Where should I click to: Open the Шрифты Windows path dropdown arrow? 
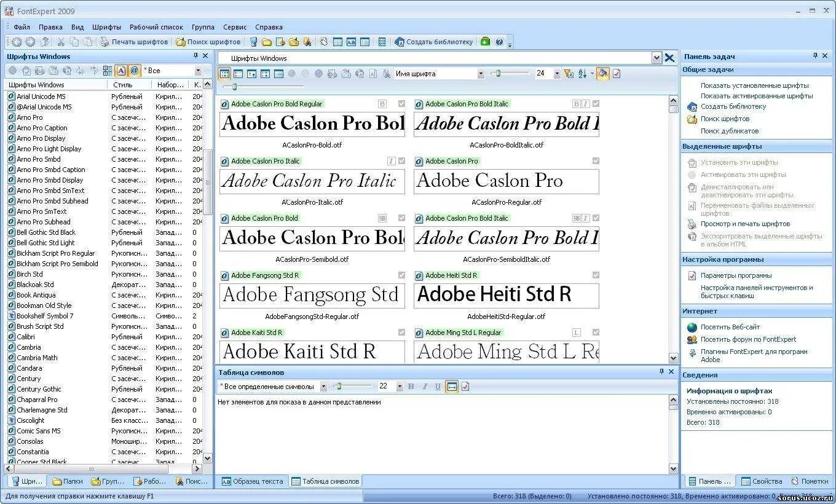[657, 58]
